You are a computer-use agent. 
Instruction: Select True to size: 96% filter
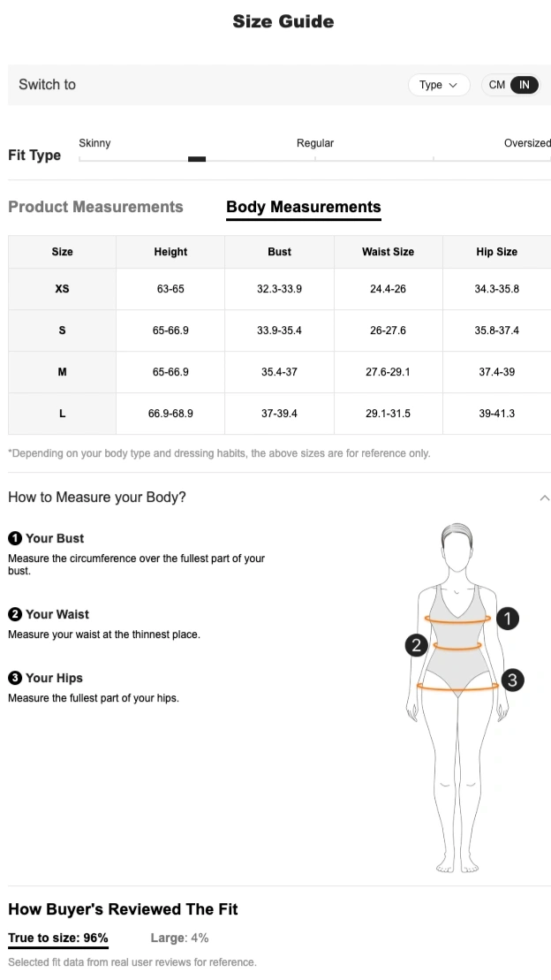[x=58, y=938]
